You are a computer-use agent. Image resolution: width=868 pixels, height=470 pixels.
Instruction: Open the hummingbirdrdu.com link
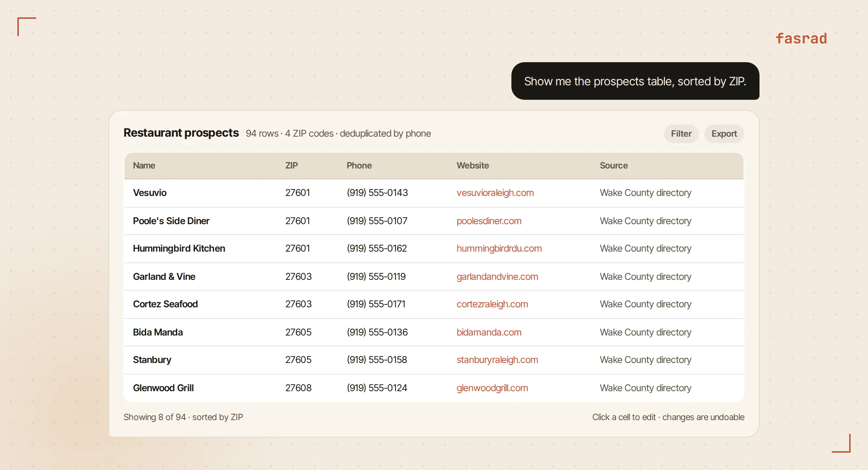tap(499, 248)
